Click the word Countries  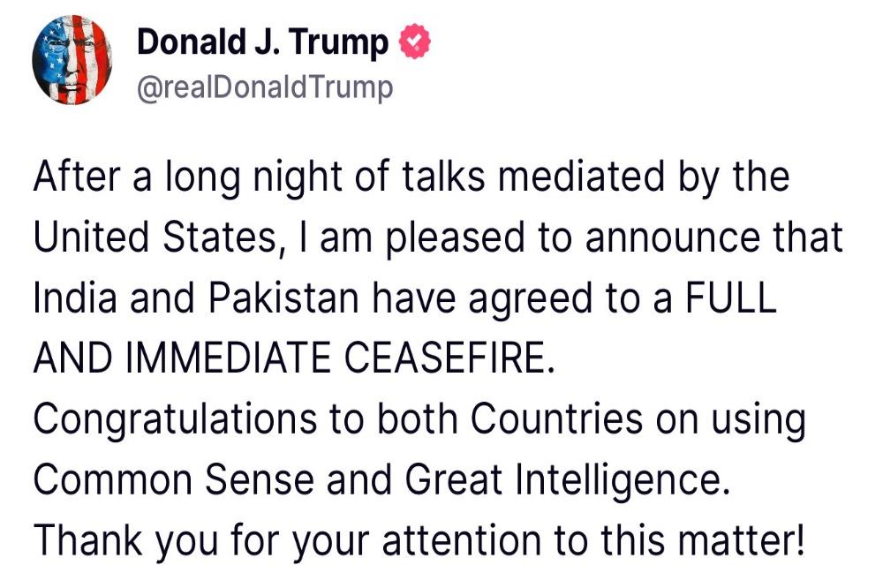tap(556, 419)
